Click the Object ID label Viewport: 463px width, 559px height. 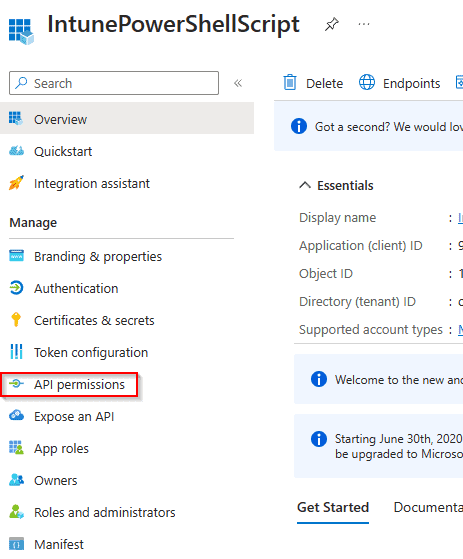[x=326, y=273]
